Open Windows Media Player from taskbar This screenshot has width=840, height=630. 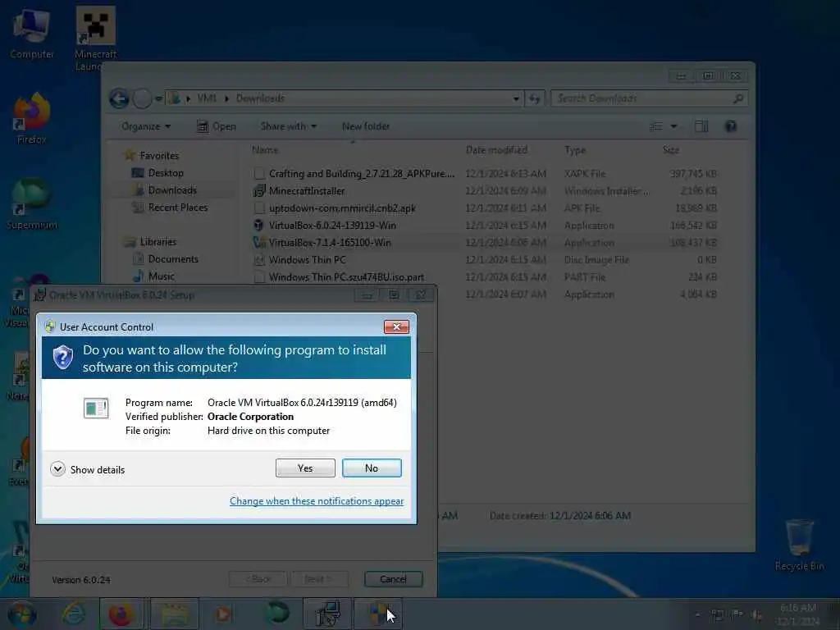coord(223,614)
